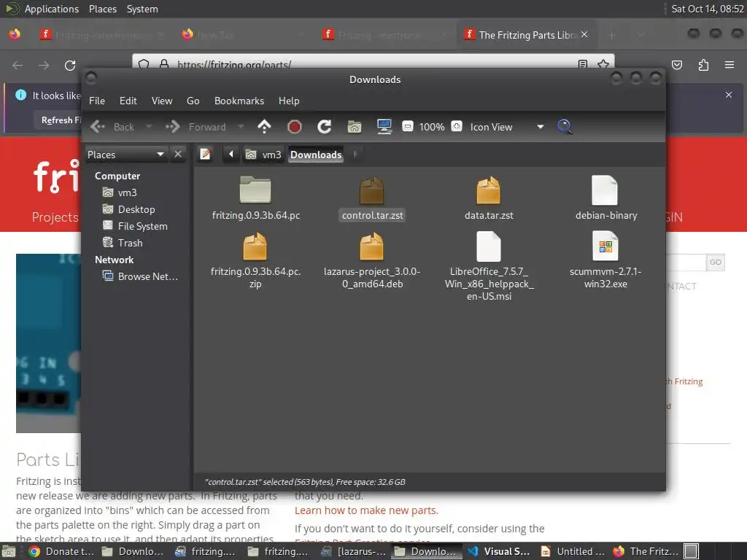The height and width of the screenshot is (560, 747).
Task: Go up to the parent folder arrow
Action: coord(264,127)
